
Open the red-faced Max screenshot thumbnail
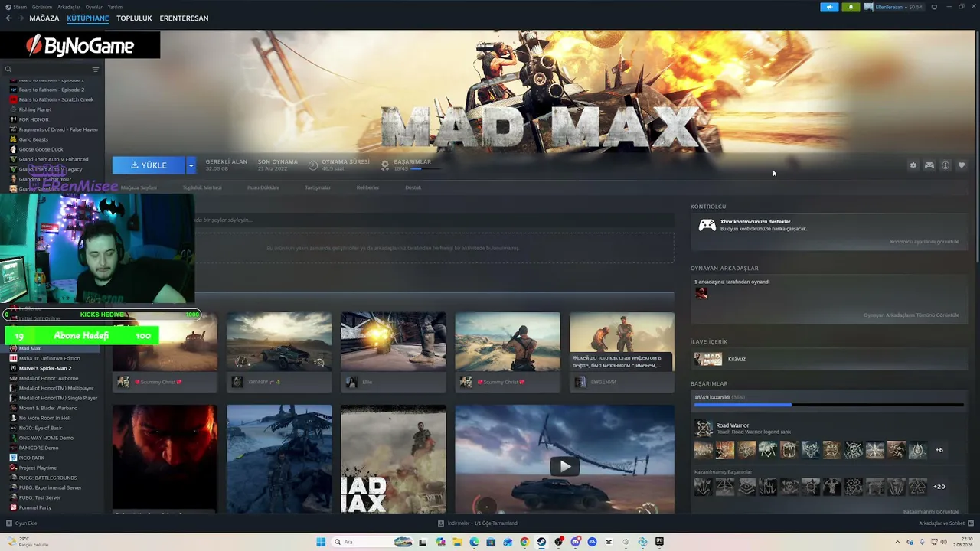pos(165,458)
